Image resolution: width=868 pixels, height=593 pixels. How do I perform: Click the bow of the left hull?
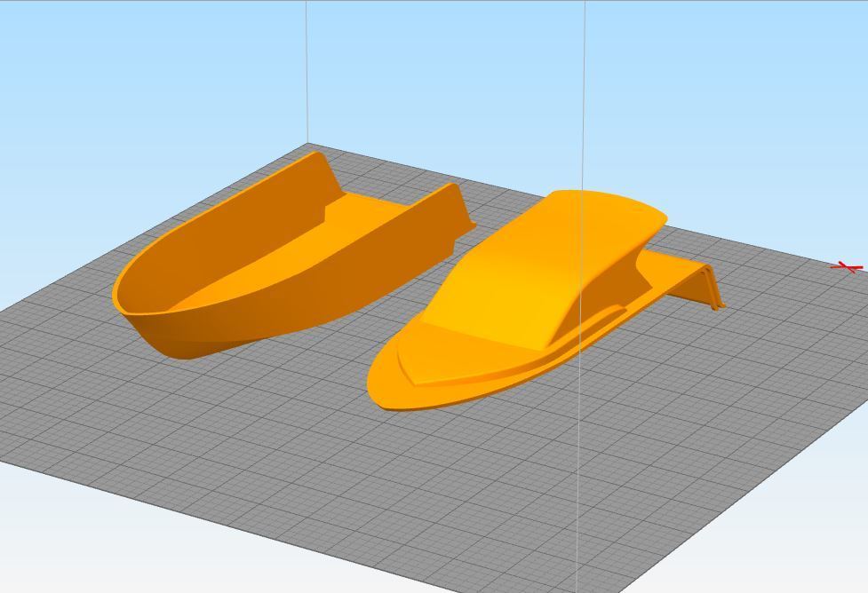pos(151,311)
